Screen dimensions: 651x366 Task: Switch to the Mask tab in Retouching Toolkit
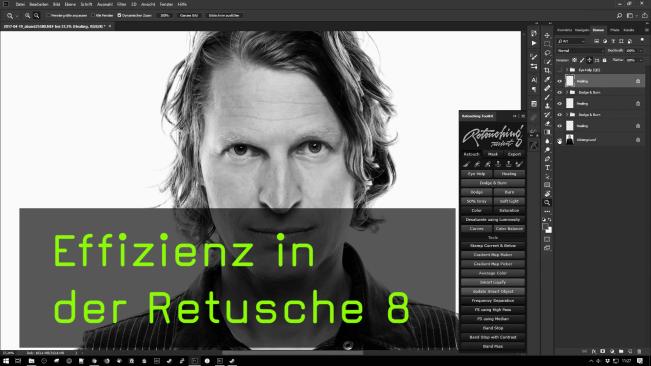(493, 154)
